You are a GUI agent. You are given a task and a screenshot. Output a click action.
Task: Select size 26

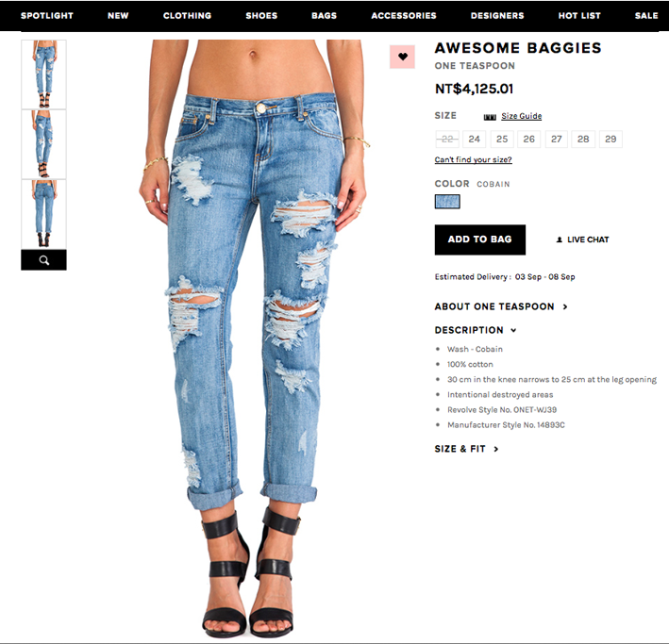[x=528, y=139]
